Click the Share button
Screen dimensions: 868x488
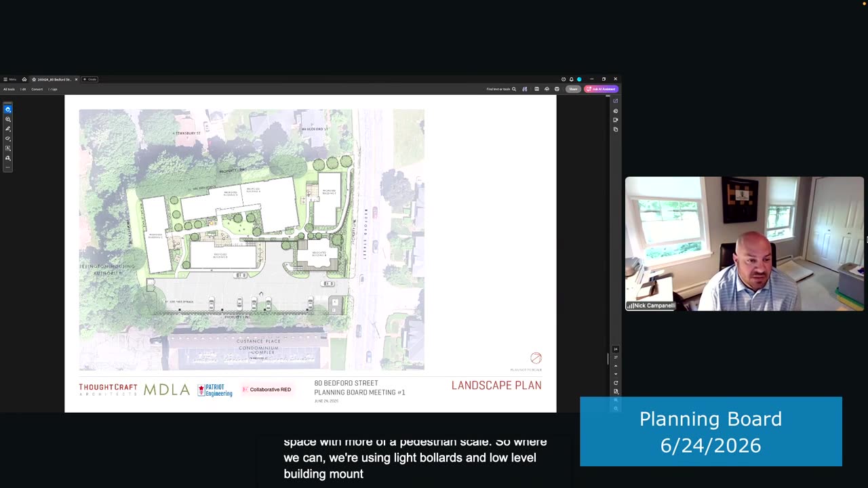[x=573, y=89]
